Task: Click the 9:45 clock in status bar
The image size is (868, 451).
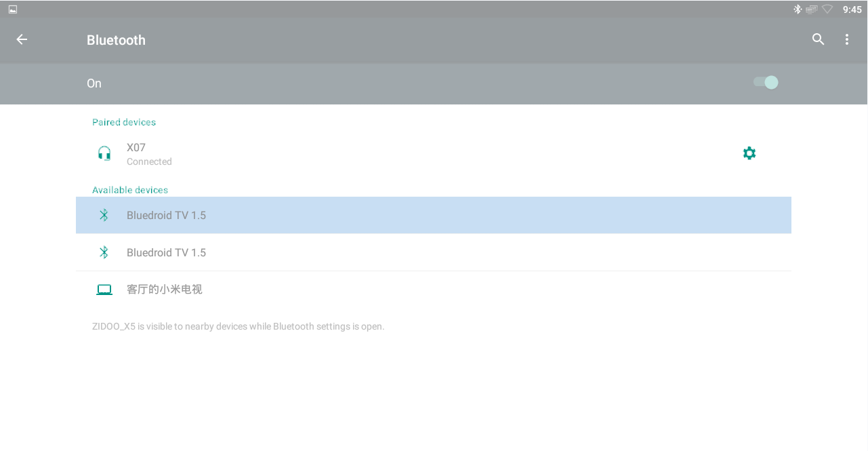Action: [852, 9]
